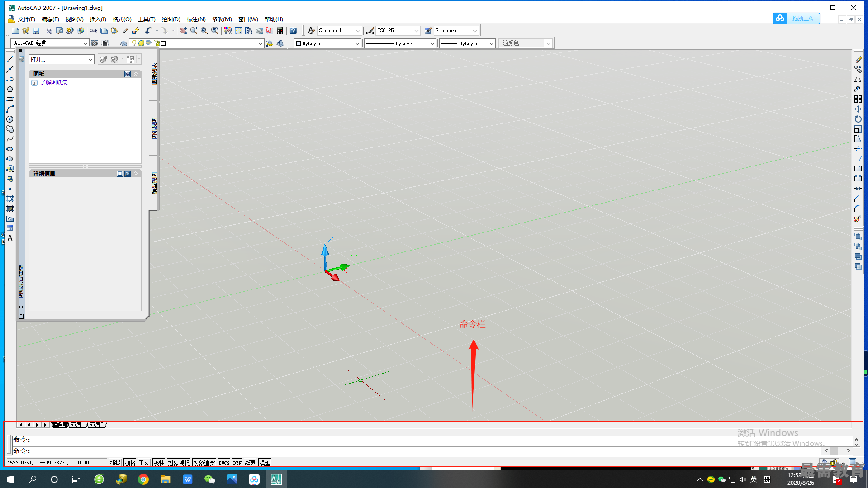868x488 pixels.
Task: Select the Rotate modify tool
Action: 858,119
